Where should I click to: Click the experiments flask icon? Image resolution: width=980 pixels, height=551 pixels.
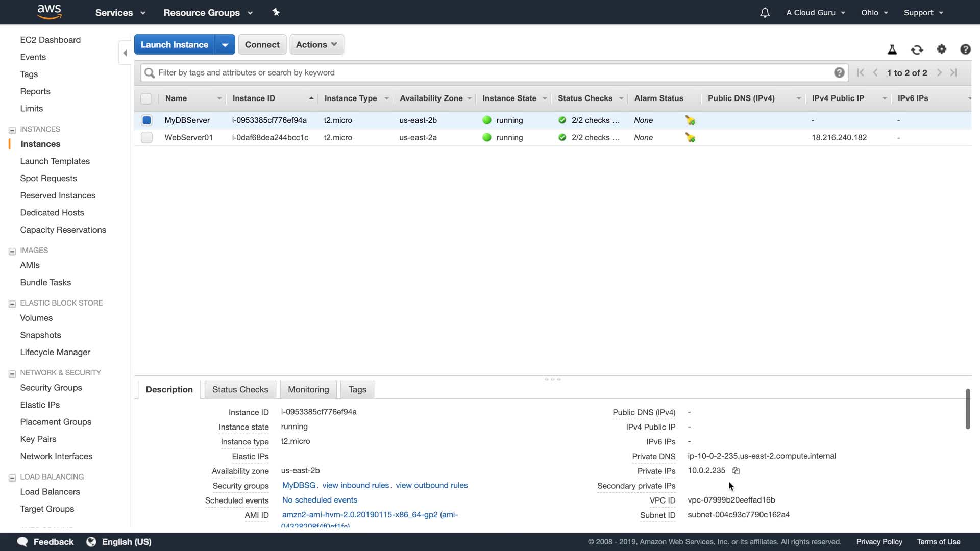coord(892,49)
